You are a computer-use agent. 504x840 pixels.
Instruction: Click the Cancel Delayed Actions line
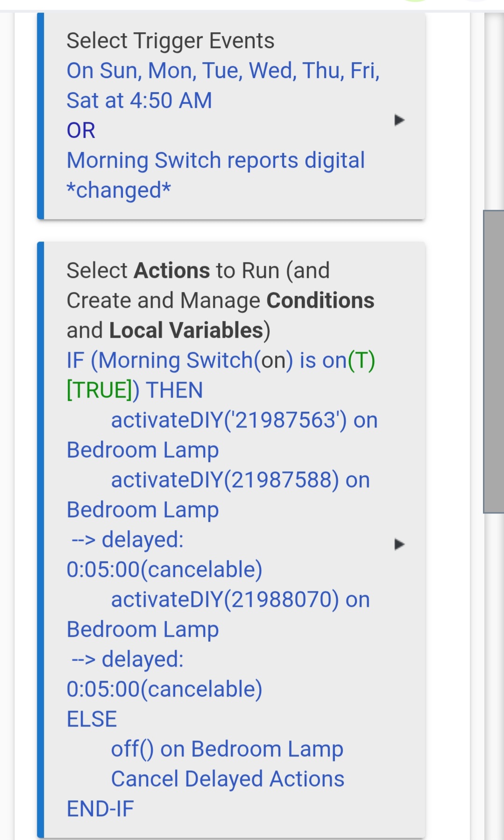click(x=227, y=779)
